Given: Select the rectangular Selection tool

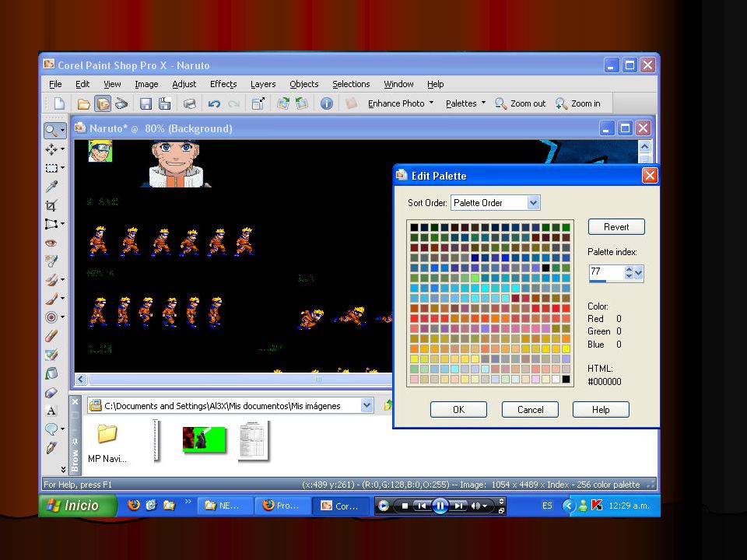Looking at the screenshot, I should point(51,168).
